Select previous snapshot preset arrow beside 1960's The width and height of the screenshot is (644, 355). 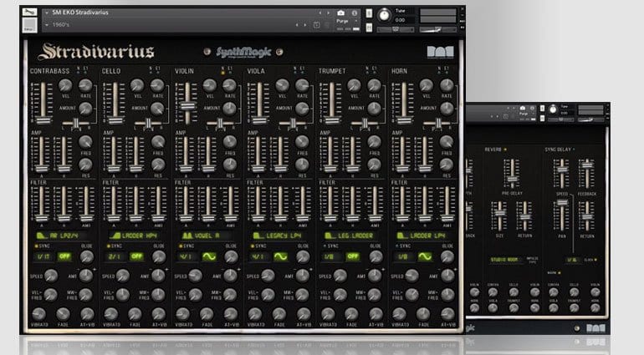[297, 25]
